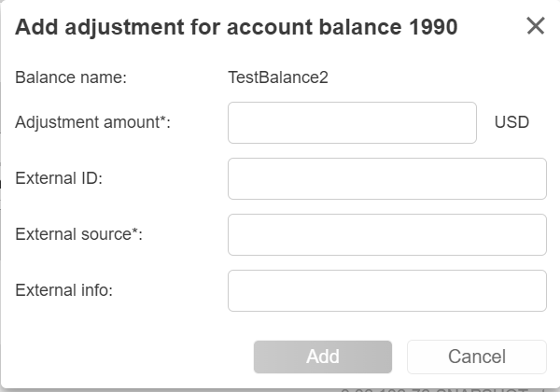
Task: Click the 'External info:' label
Action: tap(63, 290)
